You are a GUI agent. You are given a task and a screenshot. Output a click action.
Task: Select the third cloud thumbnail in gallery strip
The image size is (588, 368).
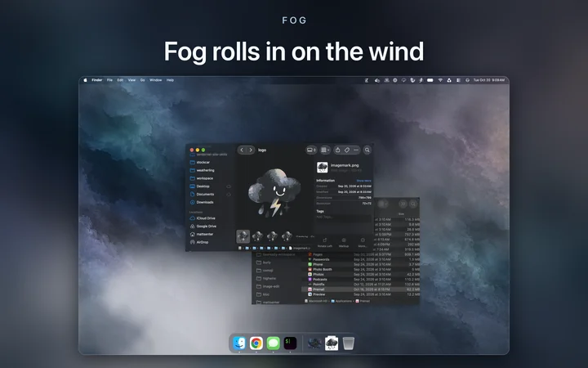tap(272, 236)
